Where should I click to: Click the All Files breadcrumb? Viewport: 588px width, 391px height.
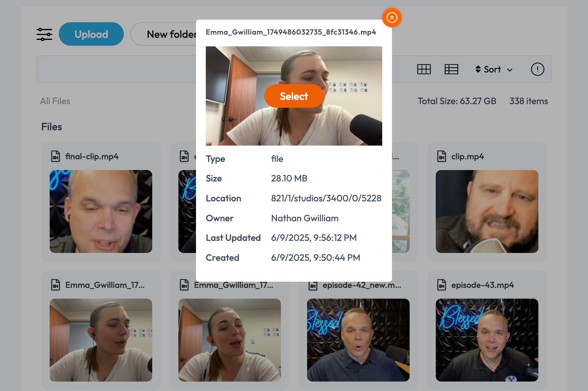[55, 101]
